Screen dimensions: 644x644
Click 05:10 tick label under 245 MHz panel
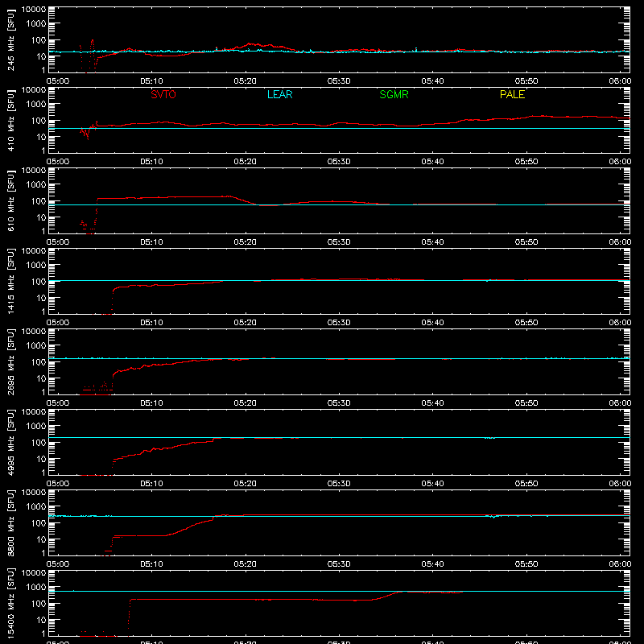click(151, 81)
